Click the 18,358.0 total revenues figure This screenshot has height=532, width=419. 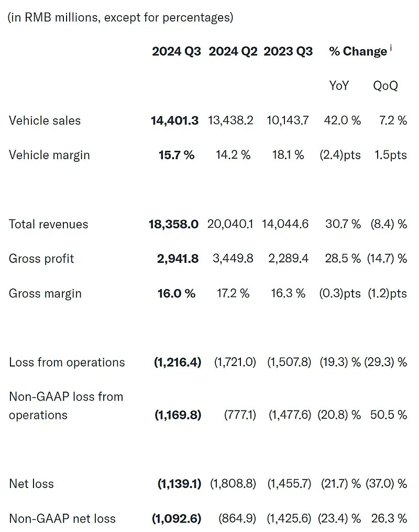click(x=174, y=224)
